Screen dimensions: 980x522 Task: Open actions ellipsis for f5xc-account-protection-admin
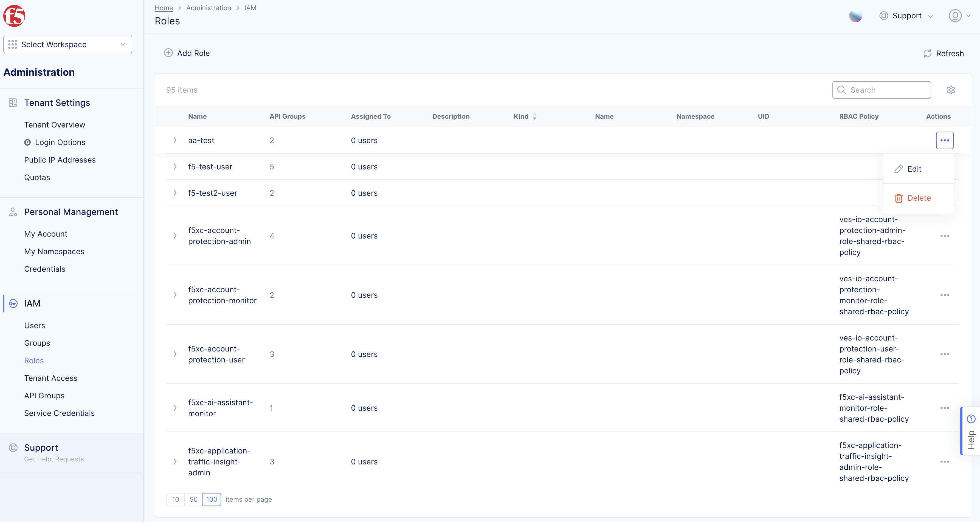(x=945, y=236)
